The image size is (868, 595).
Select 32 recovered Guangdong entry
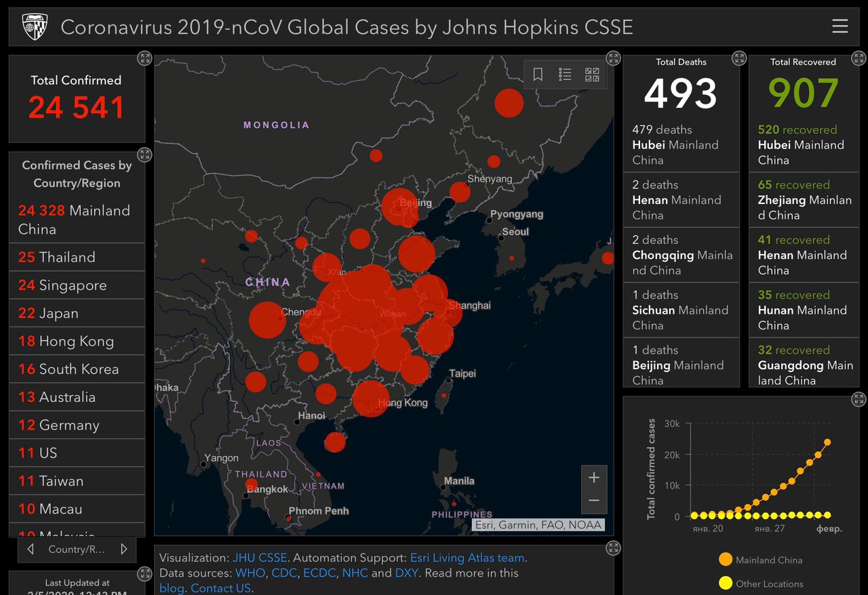(804, 363)
